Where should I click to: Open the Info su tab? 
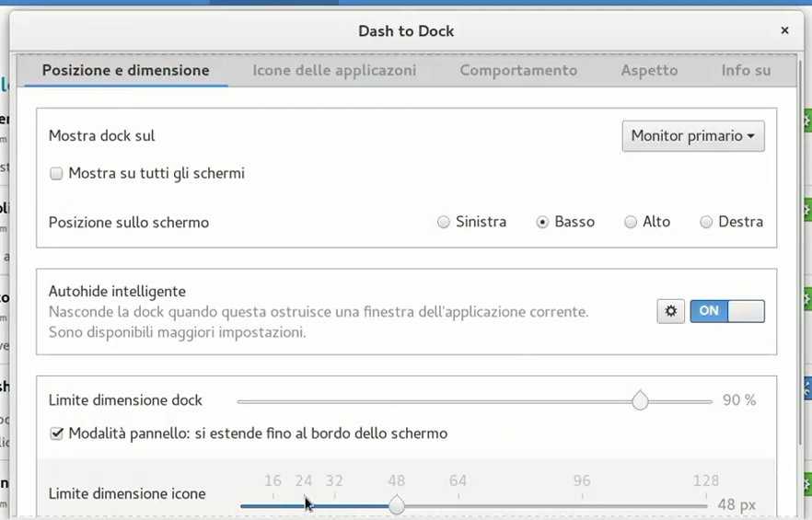746,70
